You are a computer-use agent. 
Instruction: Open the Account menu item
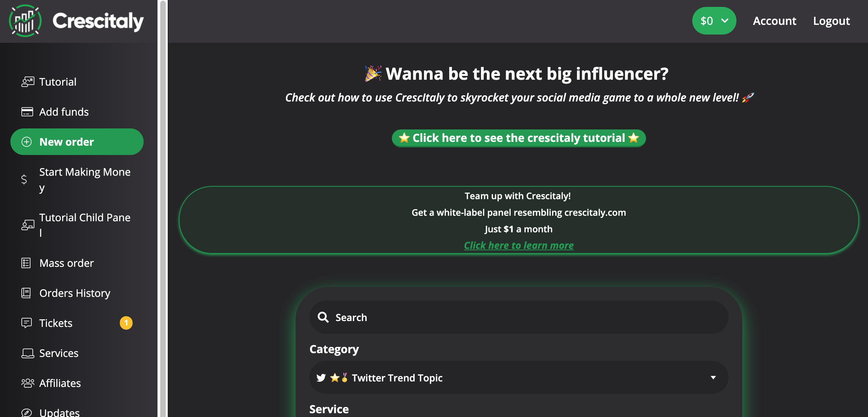point(774,21)
